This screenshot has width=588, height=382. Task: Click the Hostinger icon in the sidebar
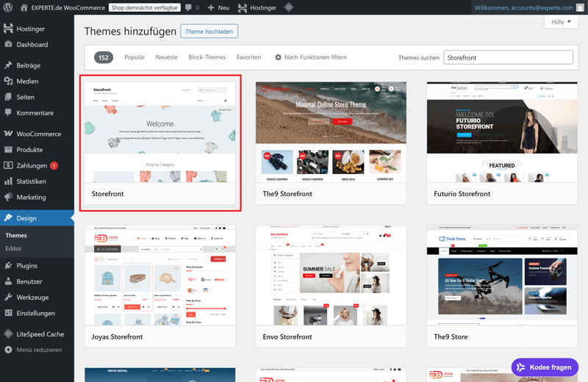pos(8,29)
